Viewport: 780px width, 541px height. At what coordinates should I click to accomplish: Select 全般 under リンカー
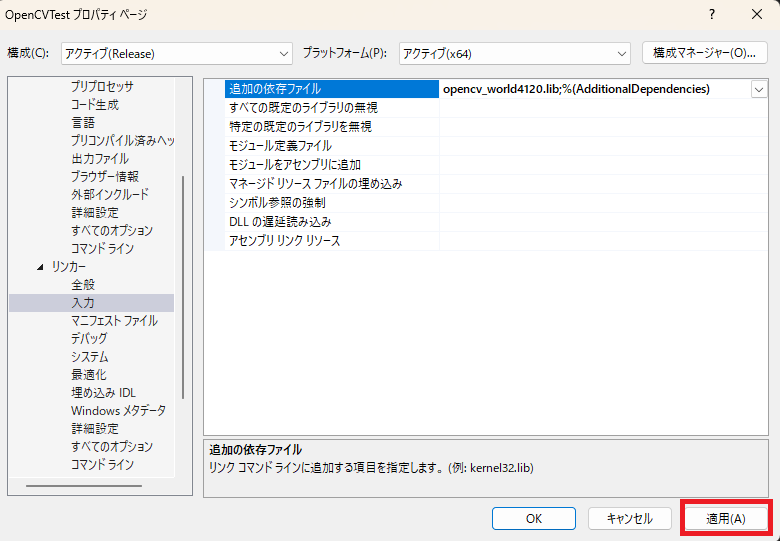(83, 285)
